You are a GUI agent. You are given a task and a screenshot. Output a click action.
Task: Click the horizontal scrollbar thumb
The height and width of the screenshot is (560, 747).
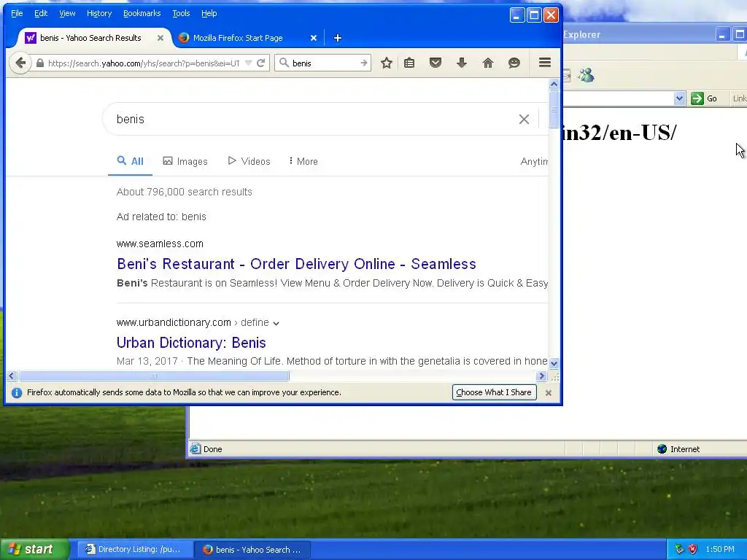153,376
